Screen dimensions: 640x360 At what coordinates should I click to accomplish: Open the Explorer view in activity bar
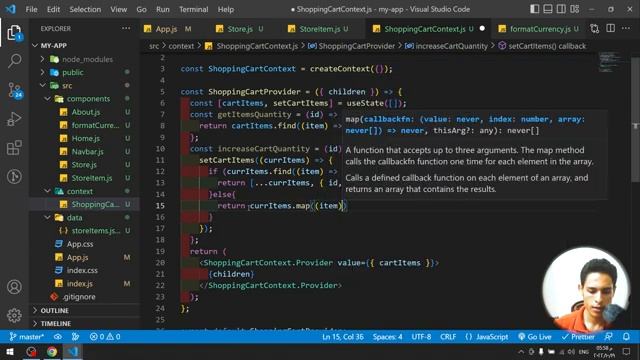click(14, 33)
